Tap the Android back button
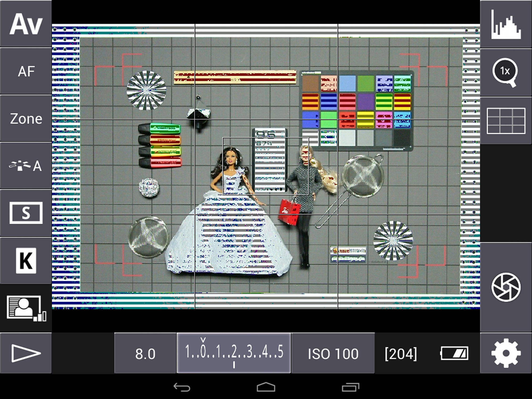Image resolution: width=532 pixels, height=399 pixels. [182, 387]
